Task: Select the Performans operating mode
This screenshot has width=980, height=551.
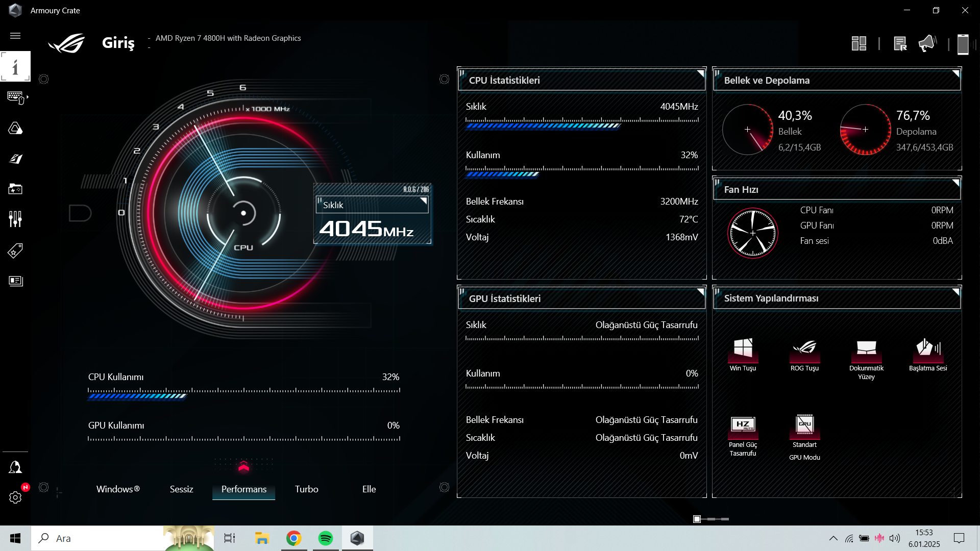Action: tap(243, 489)
